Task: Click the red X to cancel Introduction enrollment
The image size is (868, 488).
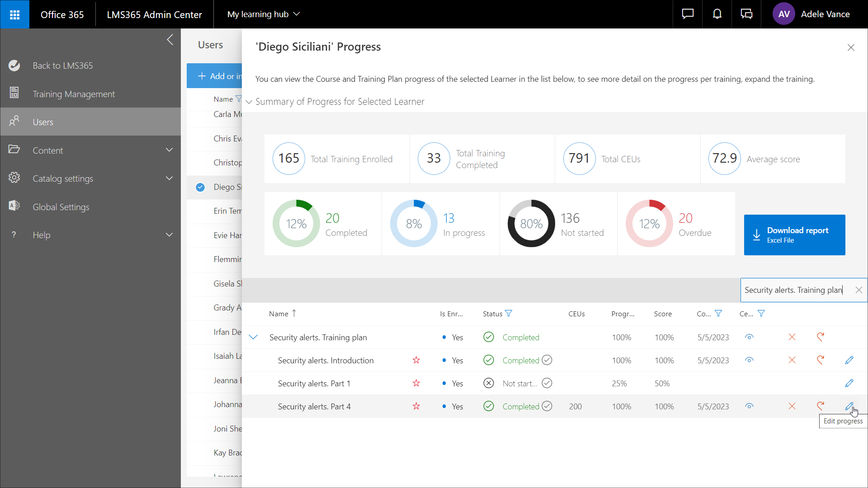Action: coord(792,360)
